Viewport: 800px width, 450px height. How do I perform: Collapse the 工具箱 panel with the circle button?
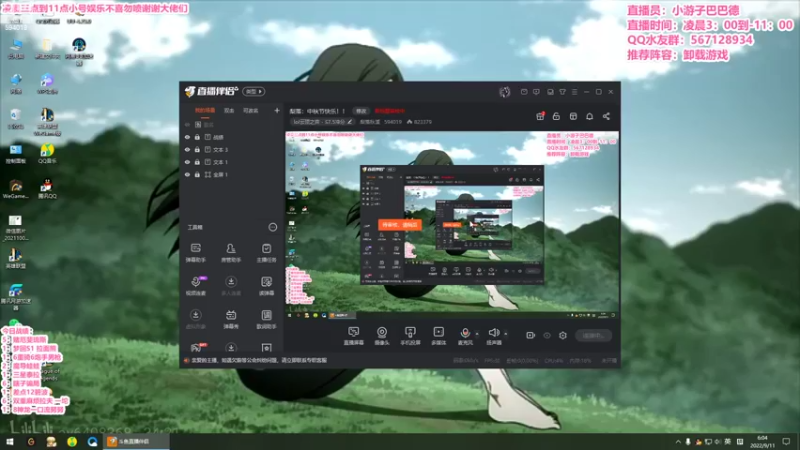tap(273, 227)
